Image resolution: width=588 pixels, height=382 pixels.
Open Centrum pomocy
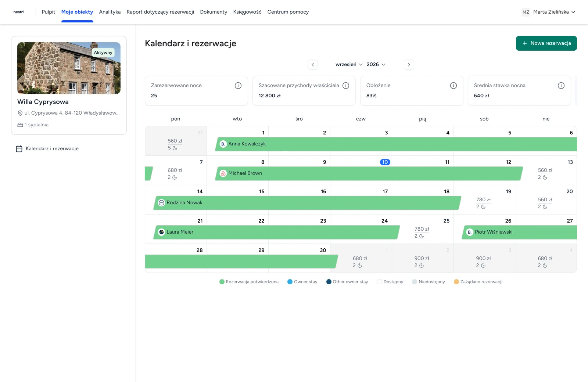pos(288,12)
